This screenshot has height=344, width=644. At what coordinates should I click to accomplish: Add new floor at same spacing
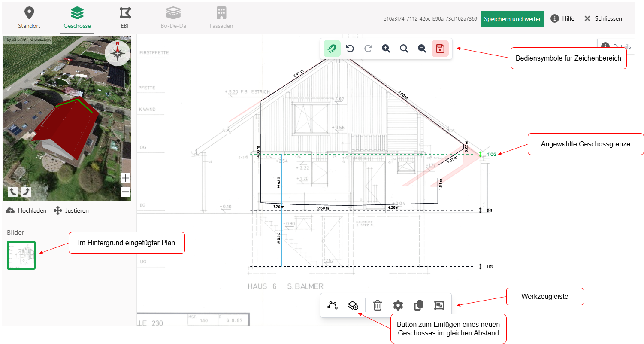(353, 305)
